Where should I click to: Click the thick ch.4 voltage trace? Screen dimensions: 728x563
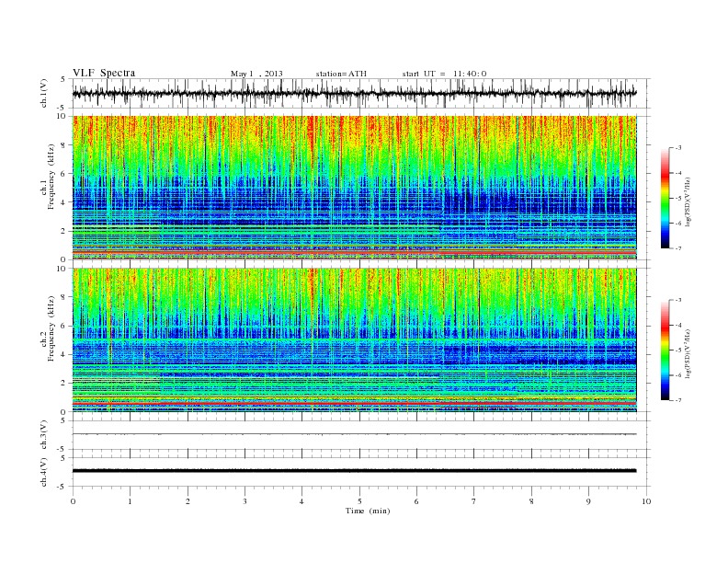355,471
